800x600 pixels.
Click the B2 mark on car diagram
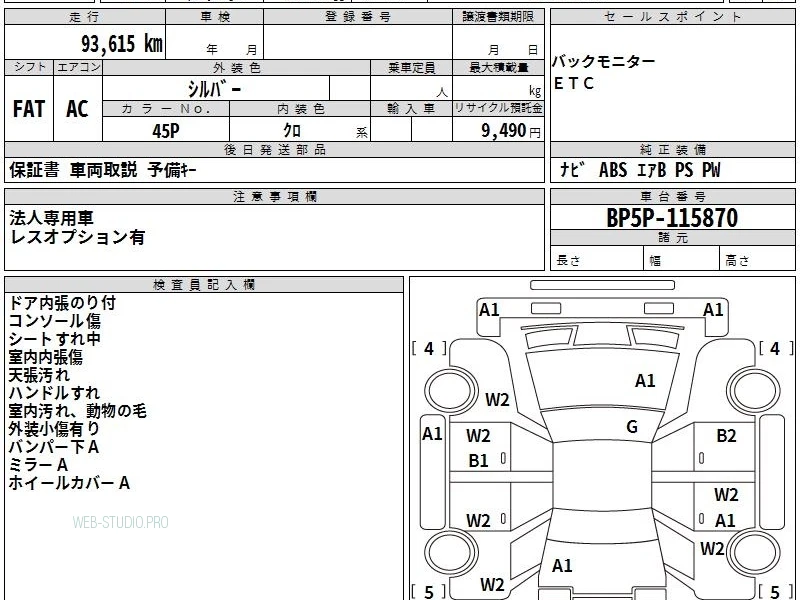[x=726, y=436]
